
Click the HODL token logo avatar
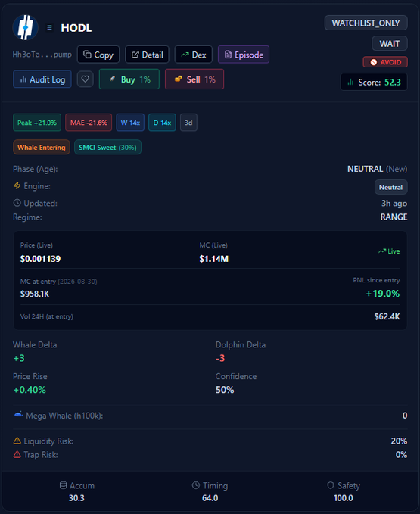click(x=25, y=27)
